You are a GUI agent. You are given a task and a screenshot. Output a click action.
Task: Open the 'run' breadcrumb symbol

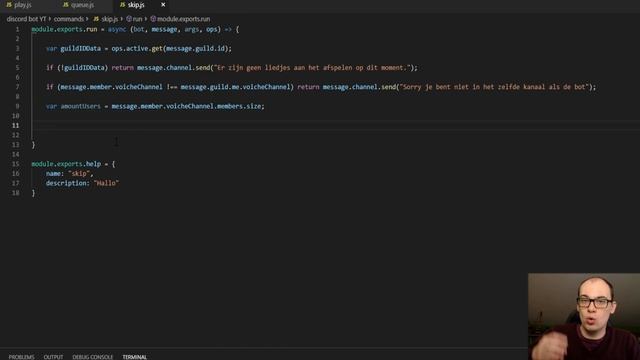pos(138,19)
